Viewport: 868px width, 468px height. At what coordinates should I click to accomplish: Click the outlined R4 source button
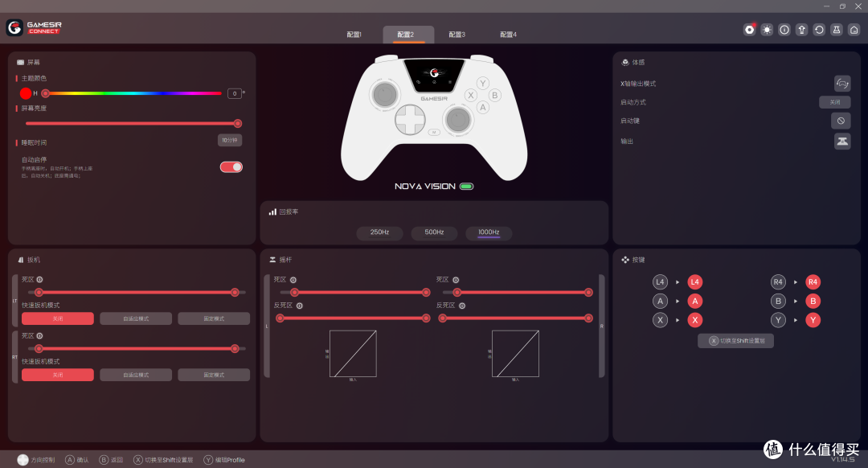tap(778, 282)
